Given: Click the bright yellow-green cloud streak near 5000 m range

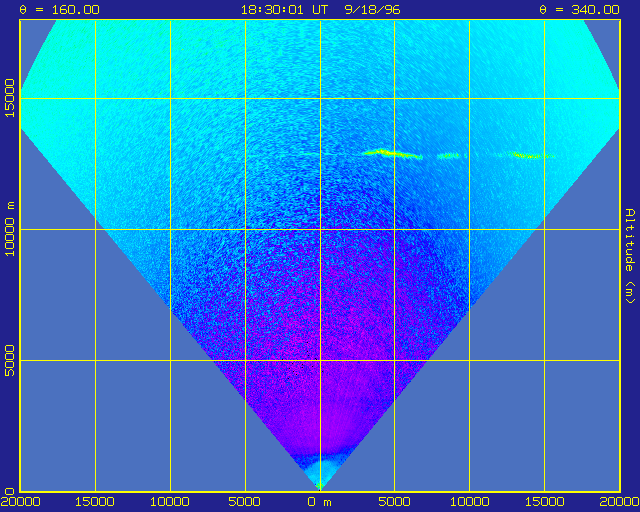Looking at the screenshot, I should 393,154.
